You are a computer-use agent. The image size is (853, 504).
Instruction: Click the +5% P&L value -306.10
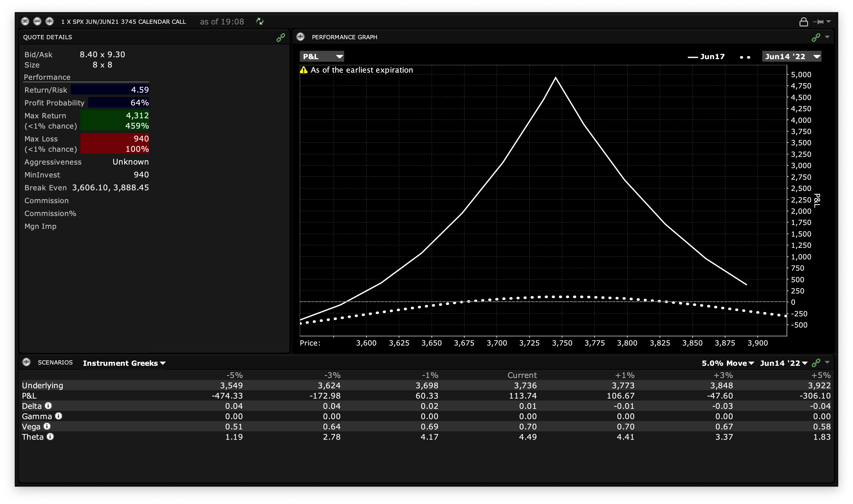pos(815,396)
